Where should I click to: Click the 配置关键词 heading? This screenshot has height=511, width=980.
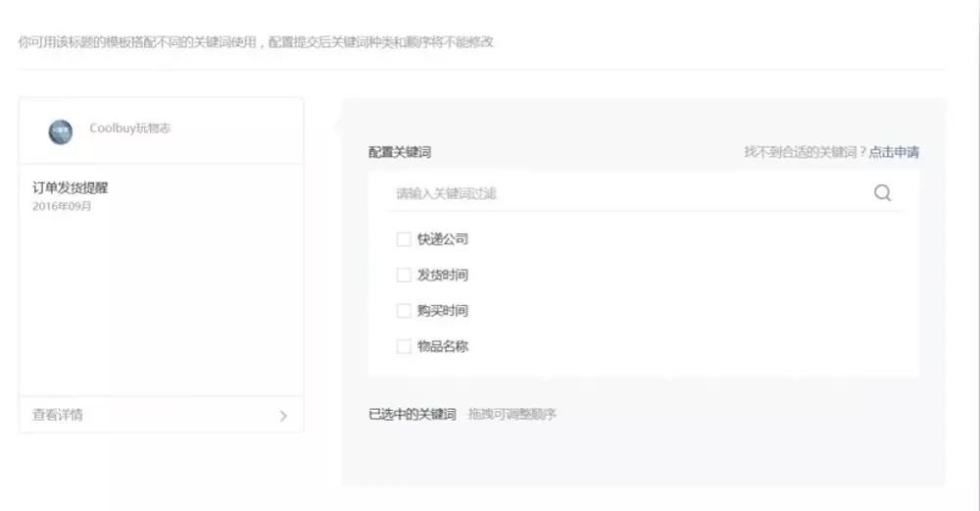point(400,152)
